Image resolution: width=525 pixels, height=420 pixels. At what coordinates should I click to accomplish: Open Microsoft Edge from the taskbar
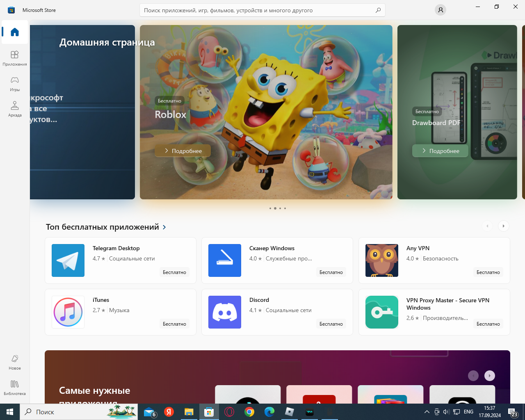click(x=269, y=412)
